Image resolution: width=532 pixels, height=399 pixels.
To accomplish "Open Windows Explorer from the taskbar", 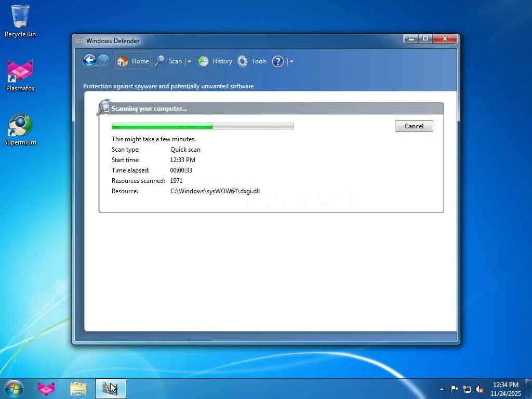I will click(78, 389).
